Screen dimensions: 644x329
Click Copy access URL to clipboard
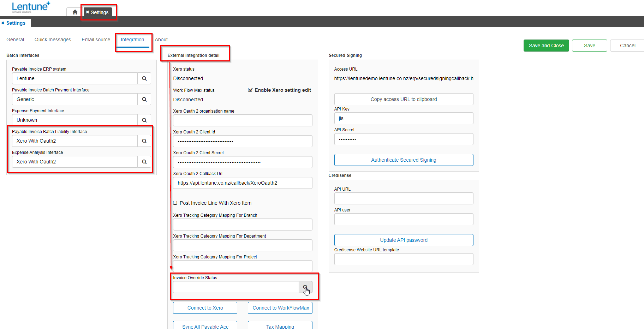pos(404,99)
